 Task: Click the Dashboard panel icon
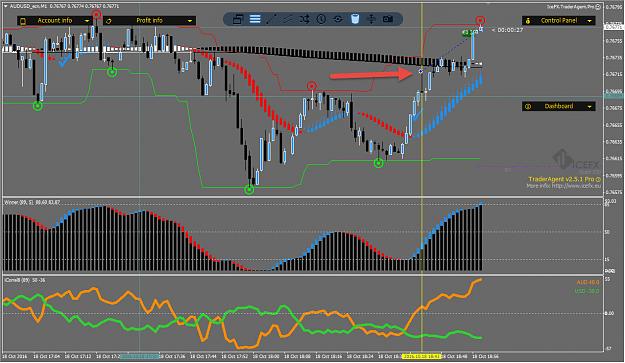(x=528, y=106)
